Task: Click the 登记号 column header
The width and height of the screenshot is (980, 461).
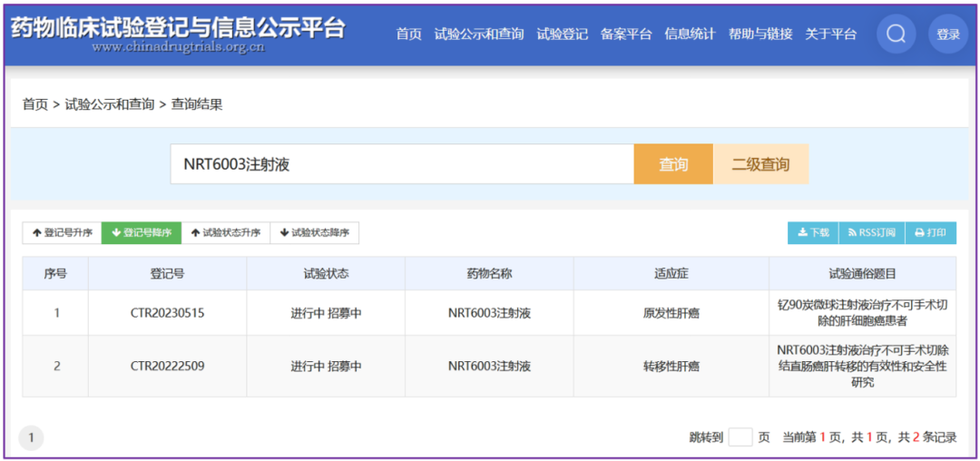Action: (167, 273)
